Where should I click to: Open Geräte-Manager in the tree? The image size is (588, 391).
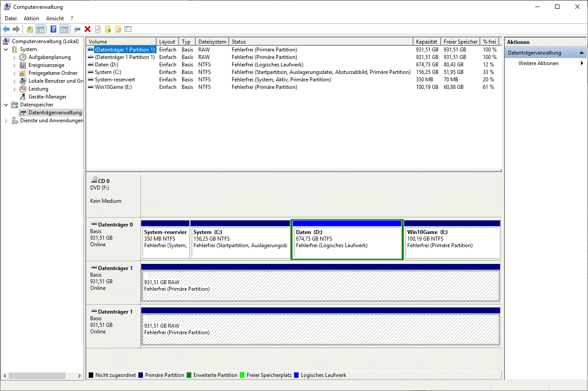(47, 97)
